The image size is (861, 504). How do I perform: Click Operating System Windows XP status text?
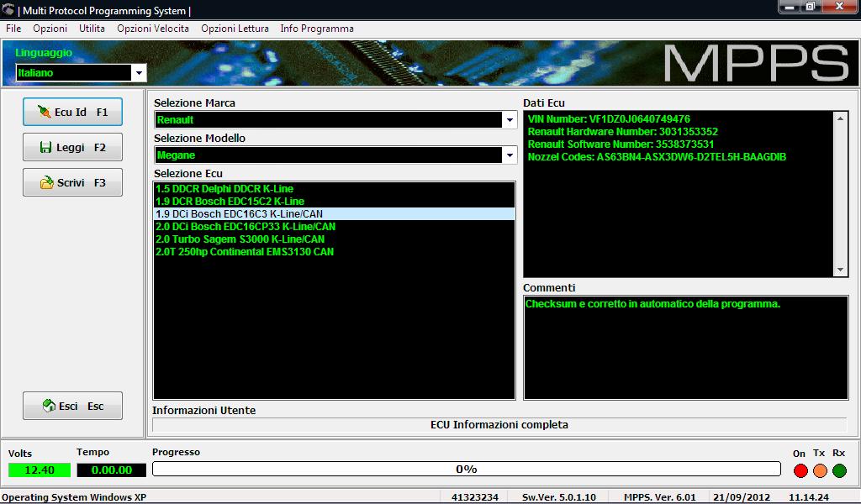click(74, 497)
